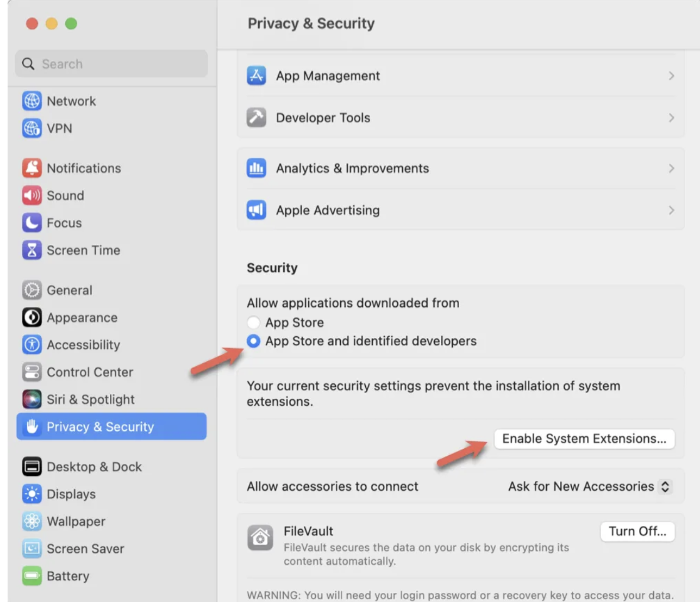Turn off FileVault encryption
This screenshot has height=607, width=700.
coord(637,531)
